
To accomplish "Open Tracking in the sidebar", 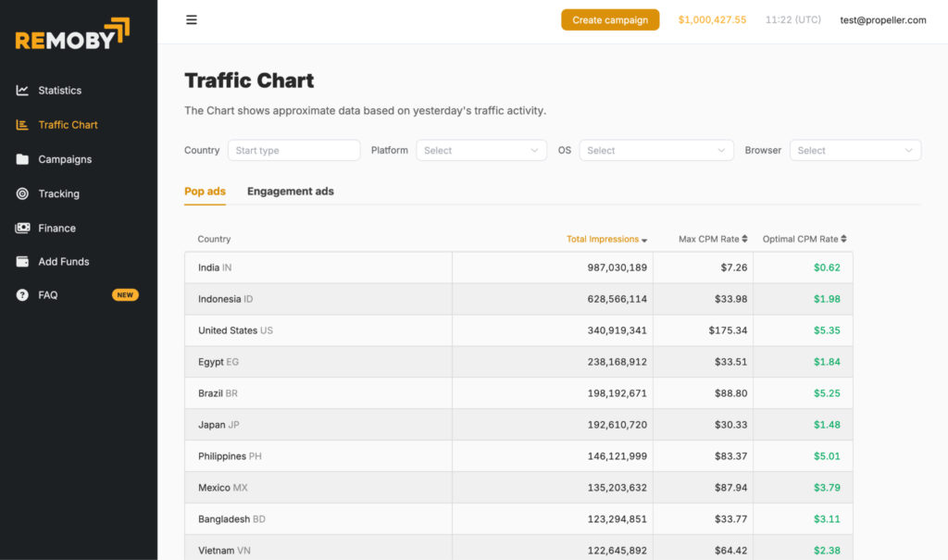I will tap(58, 193).
